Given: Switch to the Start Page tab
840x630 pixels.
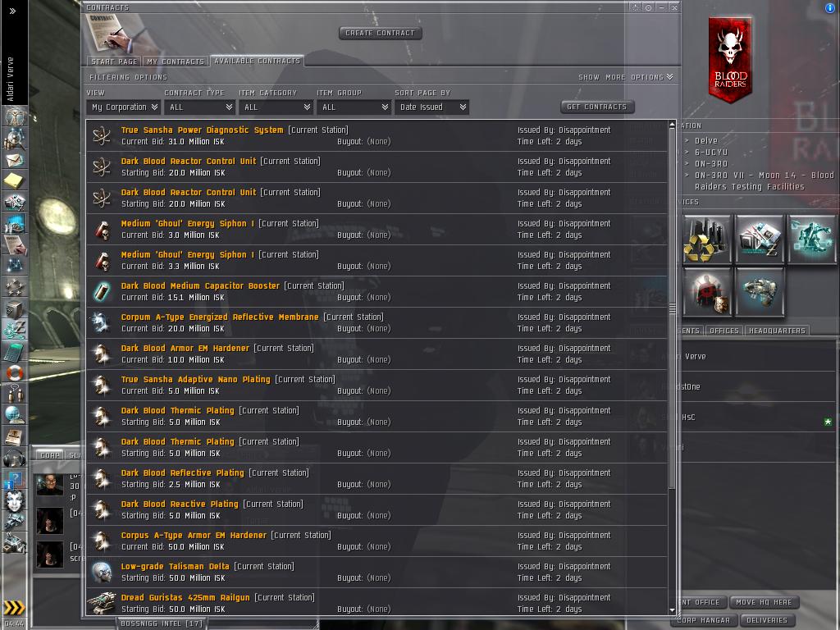Looking at the screenshot, I should pyautogui.click(x=114, y=62).
